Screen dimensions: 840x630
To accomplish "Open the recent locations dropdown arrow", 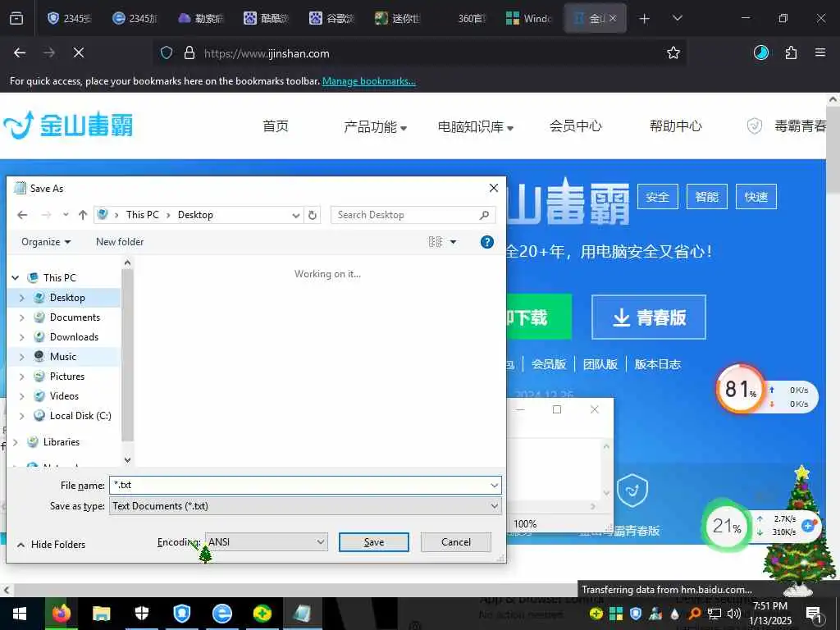I will point(66,215).
